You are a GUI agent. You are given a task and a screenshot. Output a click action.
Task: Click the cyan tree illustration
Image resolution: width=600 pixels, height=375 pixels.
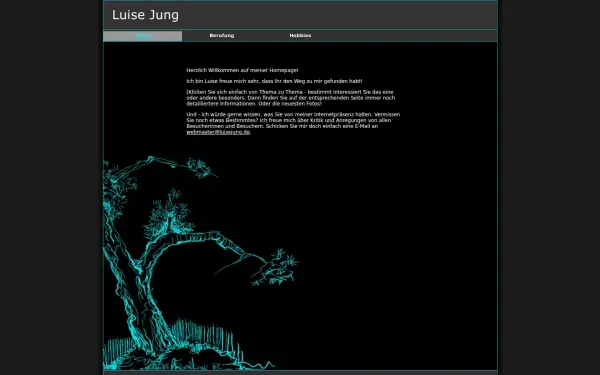coord(201,263)
